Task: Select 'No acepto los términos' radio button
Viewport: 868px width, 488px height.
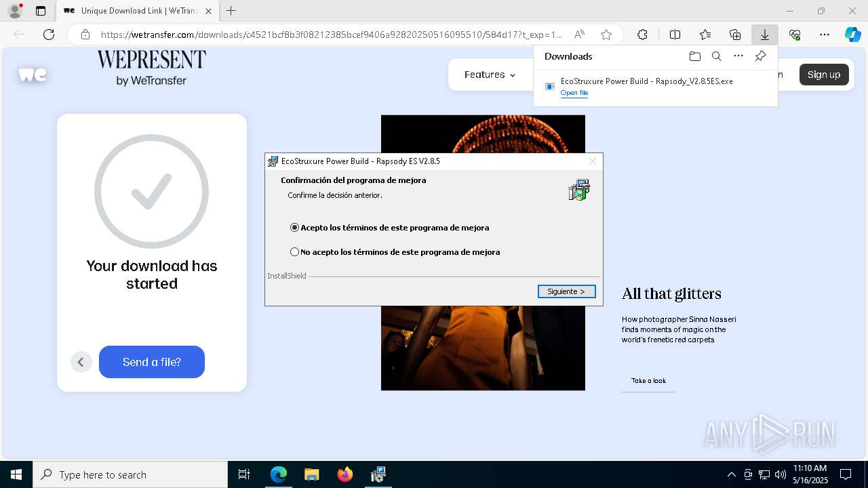Action: coord(294,252)
